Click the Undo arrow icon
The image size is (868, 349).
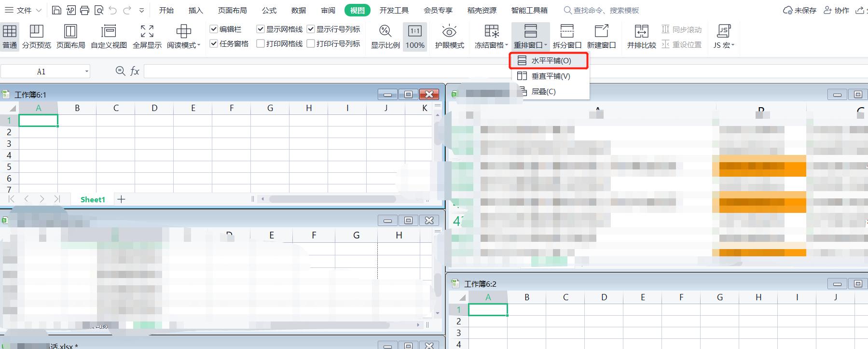click(x=113, y=10)
